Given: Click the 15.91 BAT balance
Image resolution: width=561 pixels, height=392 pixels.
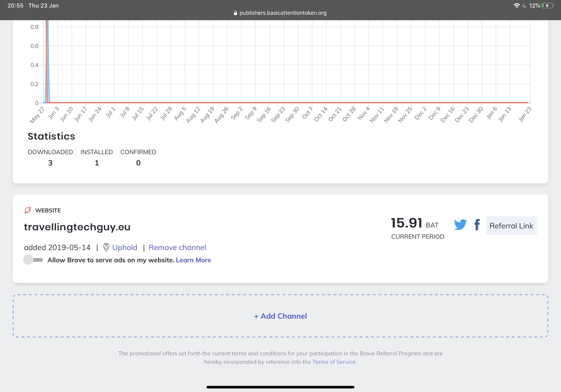Looking at the screenshot, I should (415, 223).
